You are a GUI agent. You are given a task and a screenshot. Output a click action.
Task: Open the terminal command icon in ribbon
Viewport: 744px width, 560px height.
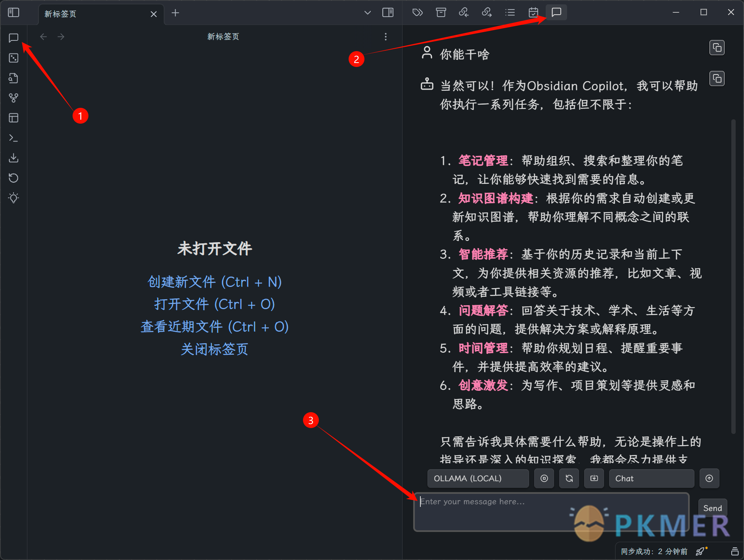[x=13, y=138]
